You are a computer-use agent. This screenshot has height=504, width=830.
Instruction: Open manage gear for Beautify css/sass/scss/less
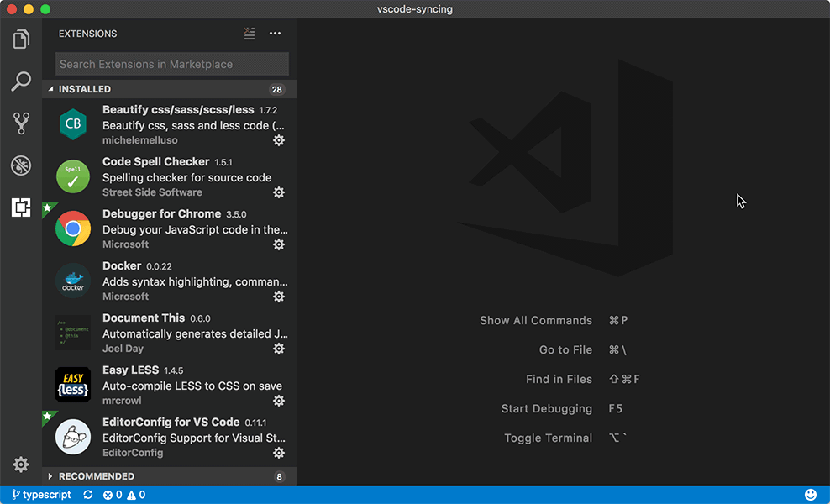point(279,140)
